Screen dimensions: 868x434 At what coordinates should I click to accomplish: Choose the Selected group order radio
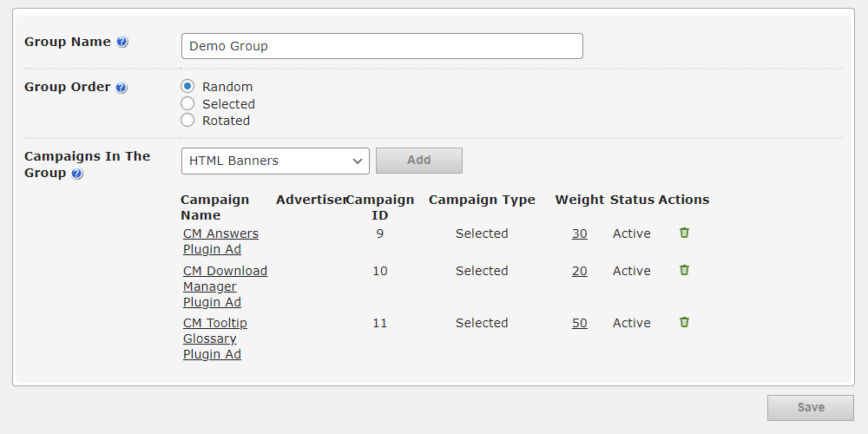[187, 103]
